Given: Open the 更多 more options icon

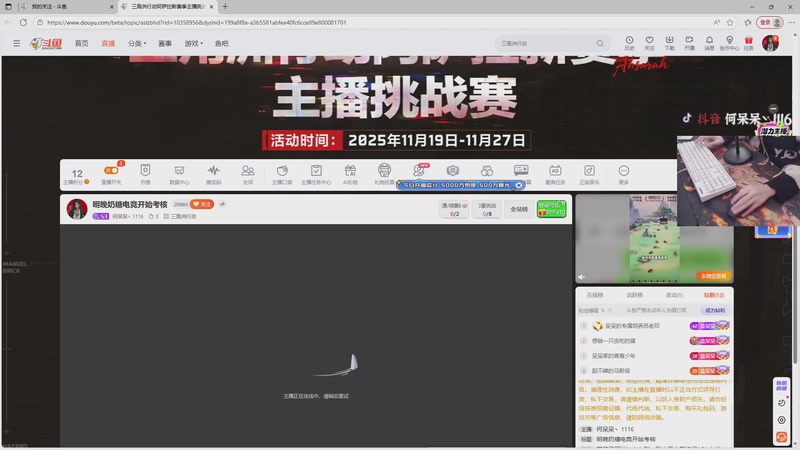Looking at the screenshot, I should pos(623,174).
